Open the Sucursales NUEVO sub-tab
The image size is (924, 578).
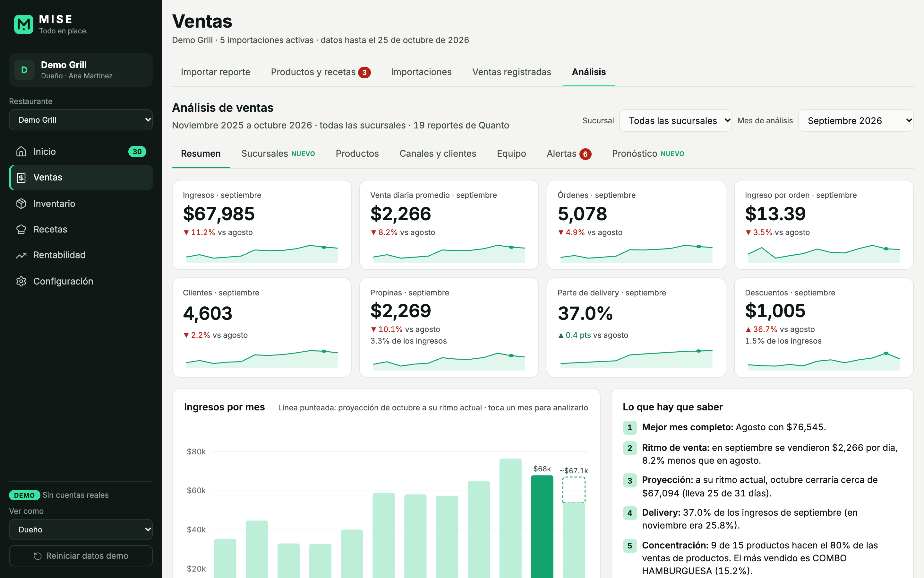coord(278,154)
